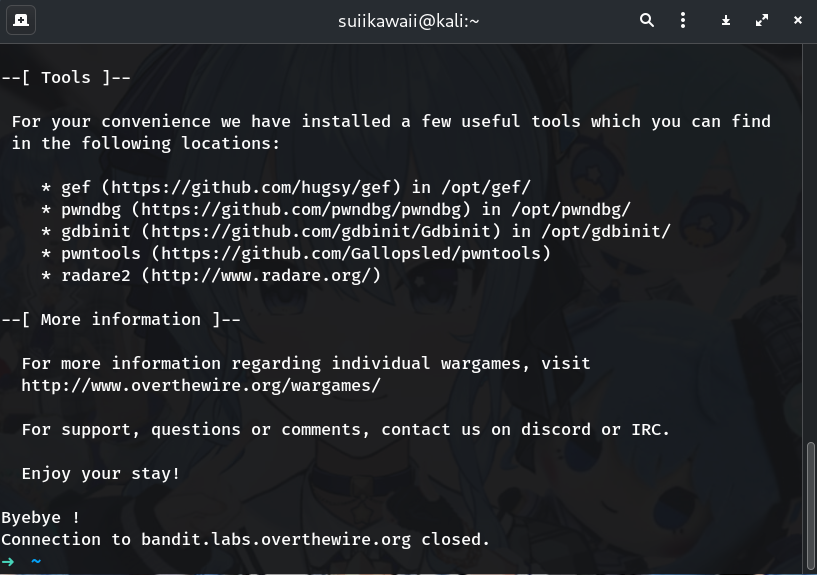
Task: Open the overthewire.org wargames URL
Action: (201, 386)
